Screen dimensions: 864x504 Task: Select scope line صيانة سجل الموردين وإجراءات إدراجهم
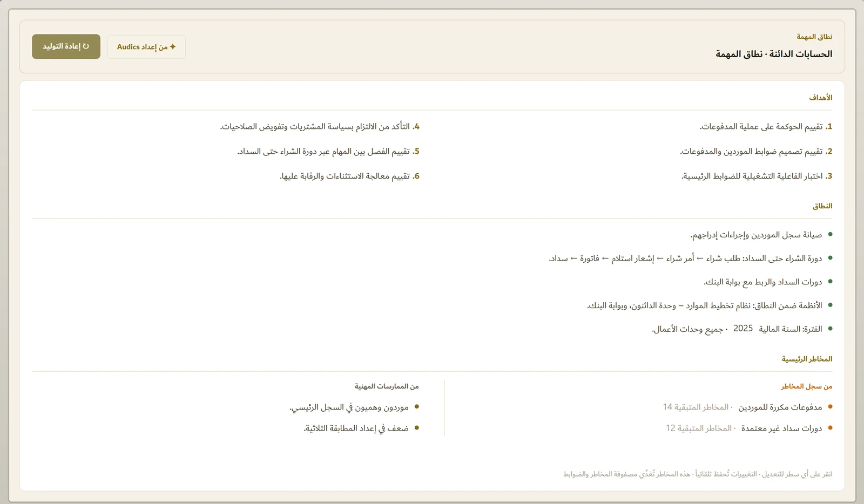(761, 235)
